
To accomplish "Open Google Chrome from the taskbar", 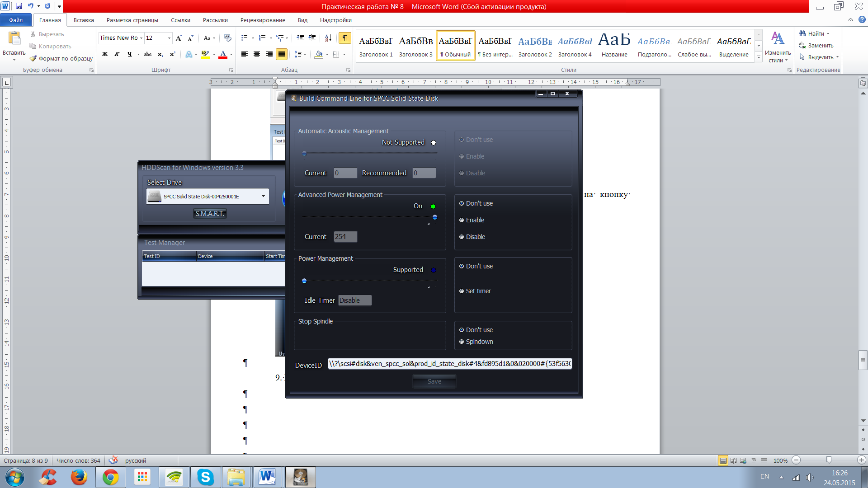I will [111, 477].
